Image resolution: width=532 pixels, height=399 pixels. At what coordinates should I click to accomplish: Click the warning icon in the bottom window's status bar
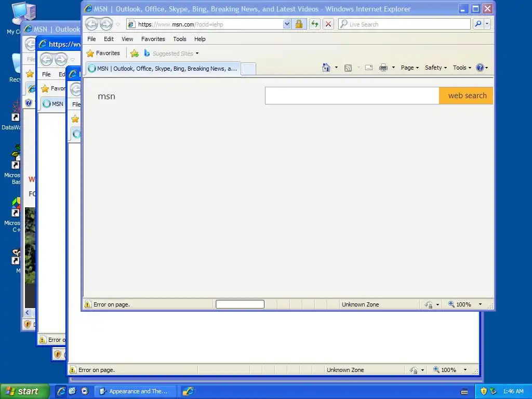pos(73,370)
